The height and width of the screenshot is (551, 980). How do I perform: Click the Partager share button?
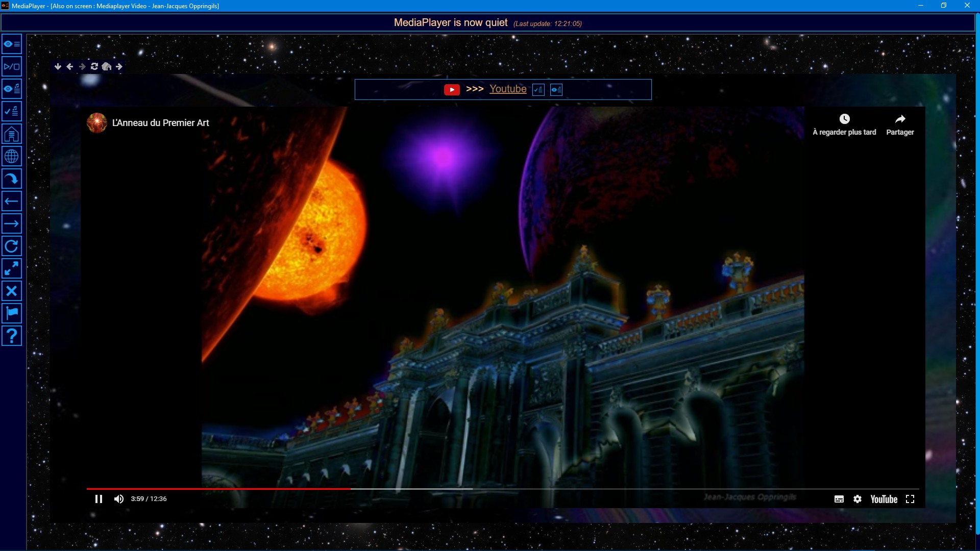point(900,125)
